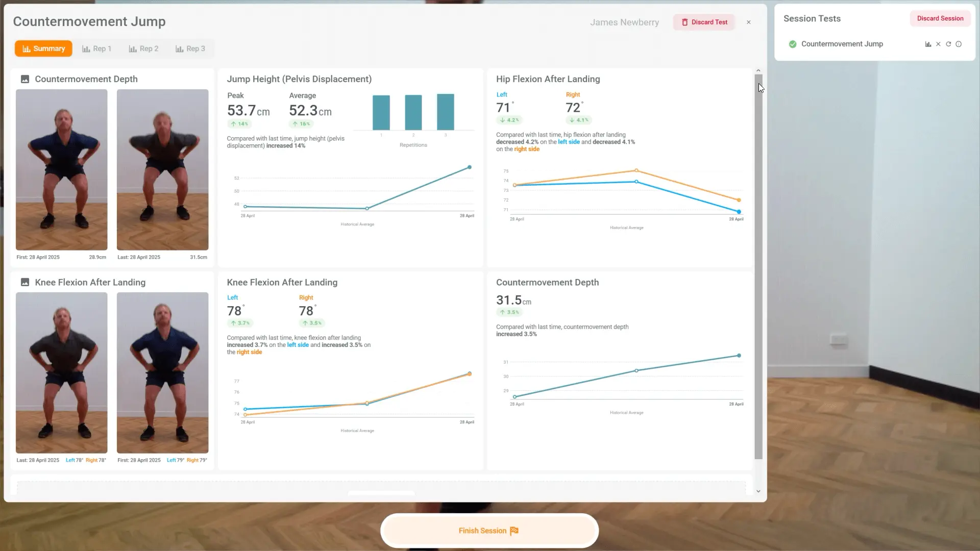
Task: Click the green completed checkmark icon
Action: click(x=793, y=44)
